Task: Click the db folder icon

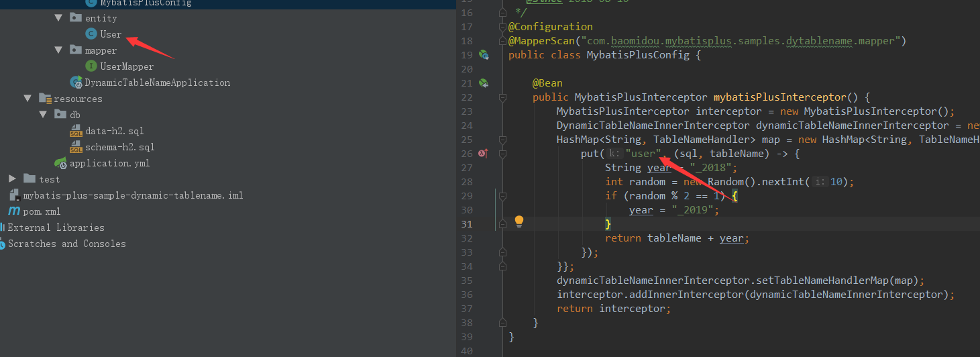Action: [60, 115]
